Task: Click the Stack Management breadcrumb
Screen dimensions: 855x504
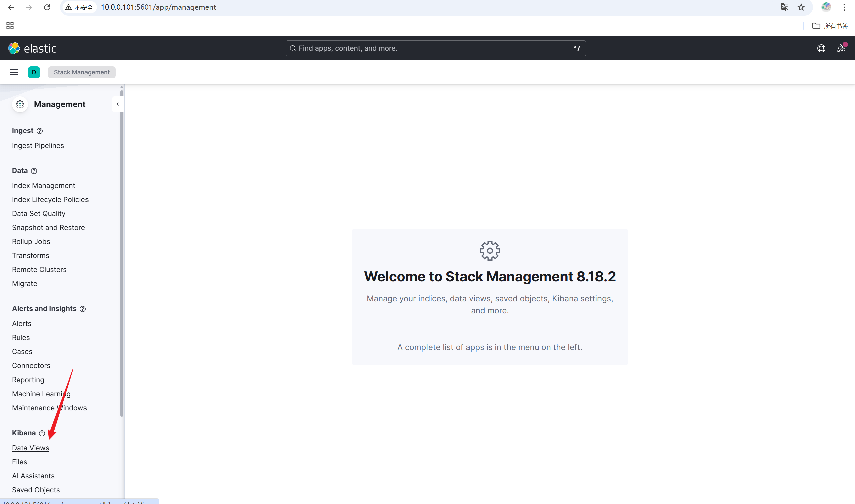Action: (81, 72)
